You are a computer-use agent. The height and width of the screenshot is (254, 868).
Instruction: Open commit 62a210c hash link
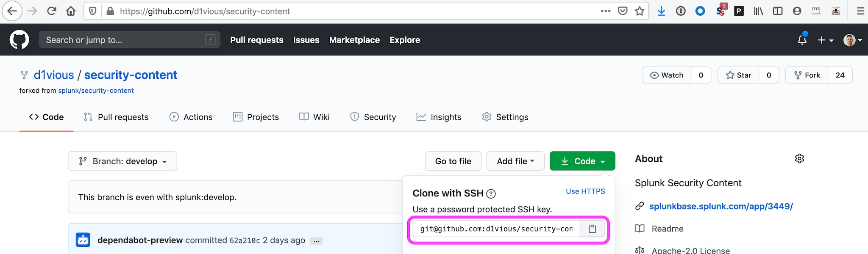coord(245,240)
